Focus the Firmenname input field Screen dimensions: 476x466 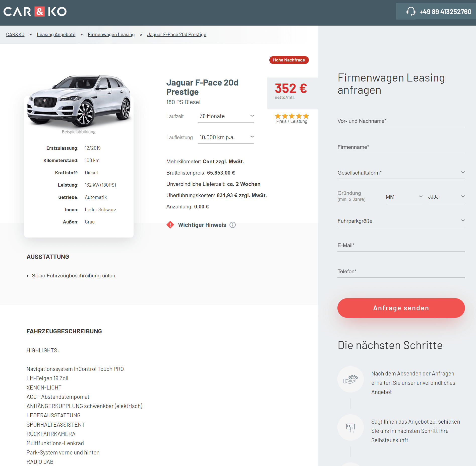[401, 147]
